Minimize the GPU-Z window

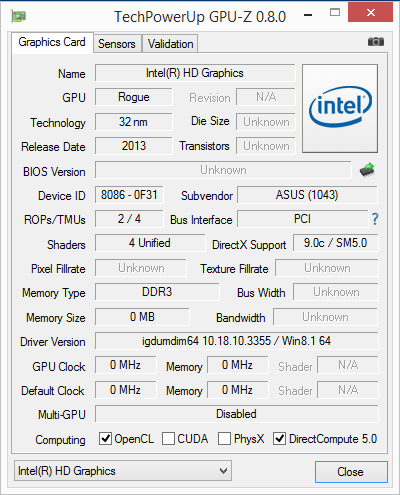[x=308, y=15]
